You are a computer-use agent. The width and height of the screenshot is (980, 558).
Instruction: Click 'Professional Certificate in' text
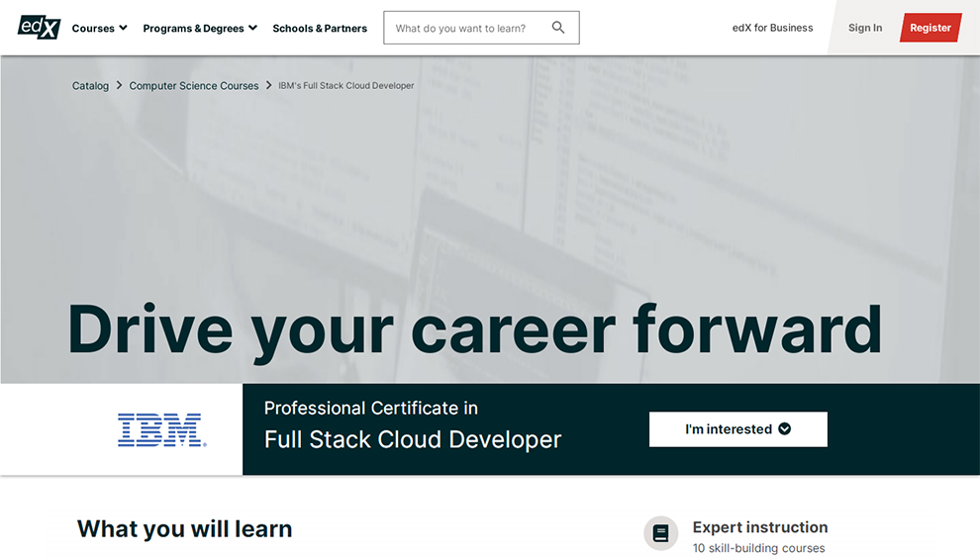[370, 408]
